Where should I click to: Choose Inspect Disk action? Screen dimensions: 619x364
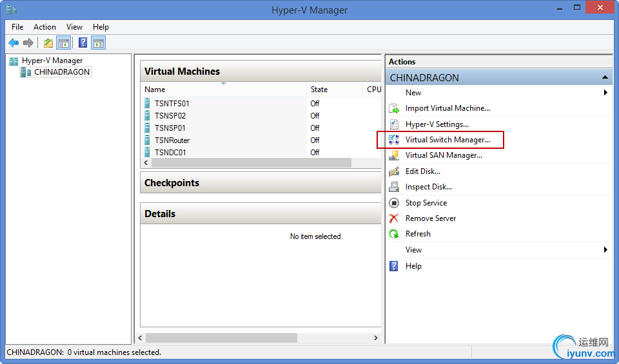[x=429, y=187]
